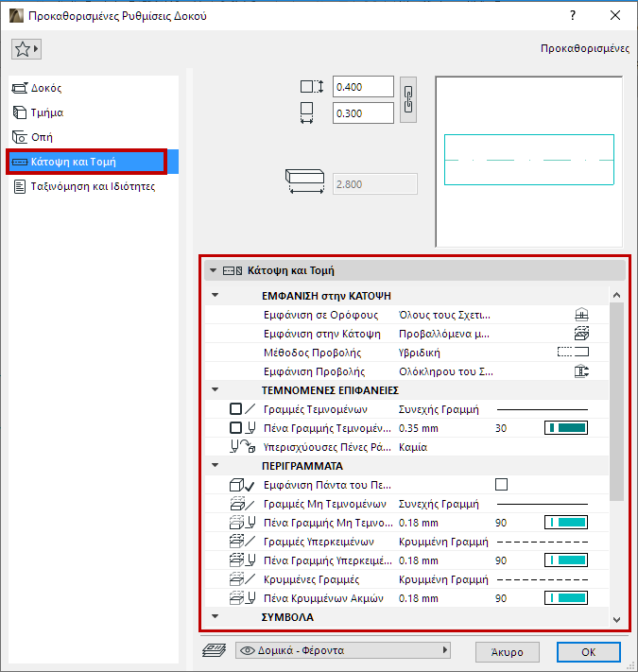Click the beam height input 0.400
The image size is (638, 672).
[363, 87]
